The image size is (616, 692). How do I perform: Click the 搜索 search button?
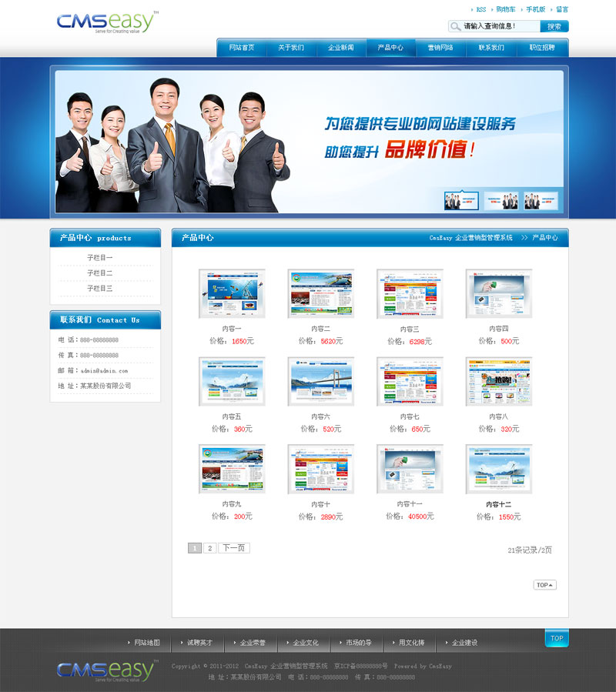[554, 26]
